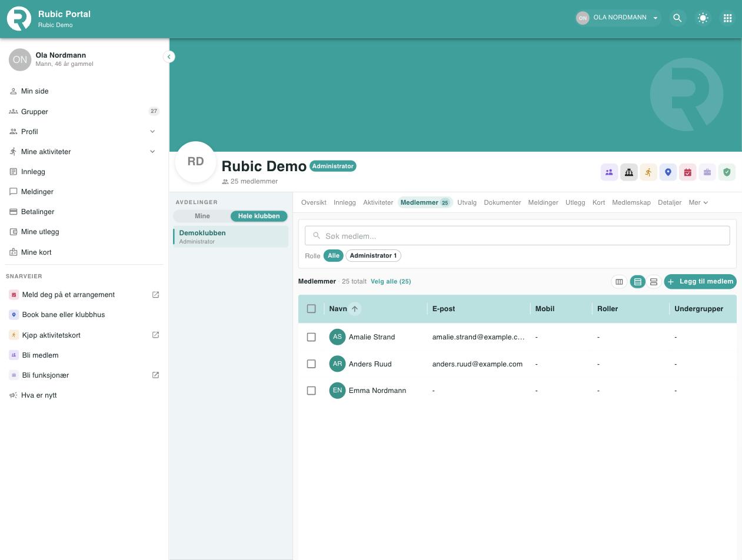The height and width of the screenshot is (560, 742).
Task: Tick the select-all checkbox in table header
Action: [x=311, y=309]
